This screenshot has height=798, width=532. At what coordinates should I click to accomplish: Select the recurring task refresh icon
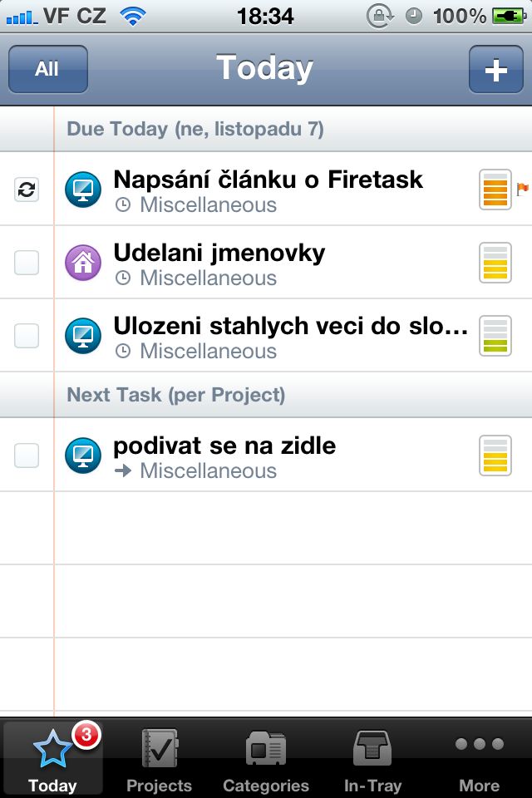[x=26, y=190]
